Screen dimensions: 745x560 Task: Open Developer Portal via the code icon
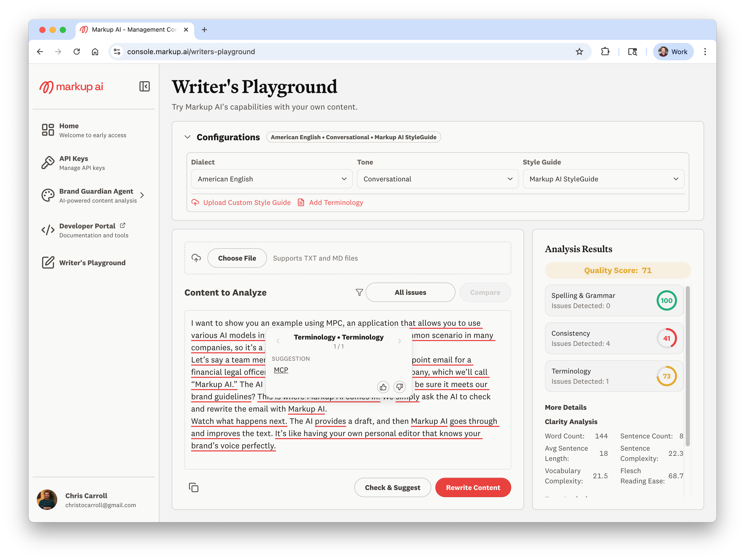click(x=48, y=230)
